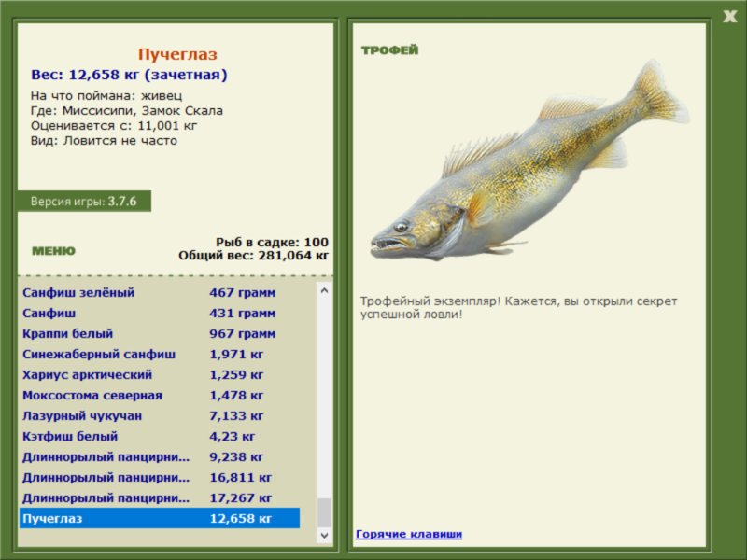
Task: Click the ТРОФЕЙ heading
Action: (389, 50)
